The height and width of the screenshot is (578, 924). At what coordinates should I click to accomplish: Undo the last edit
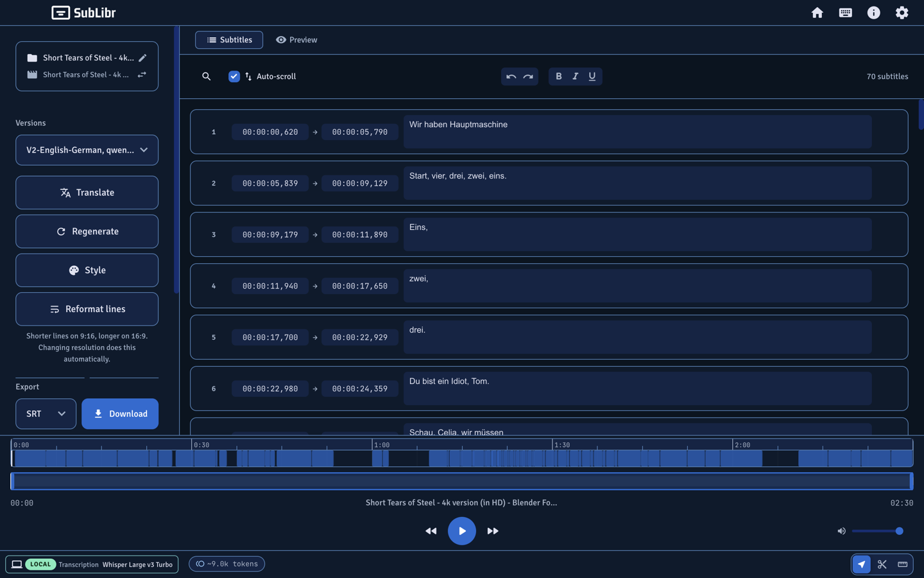click(x=511, y=76)
